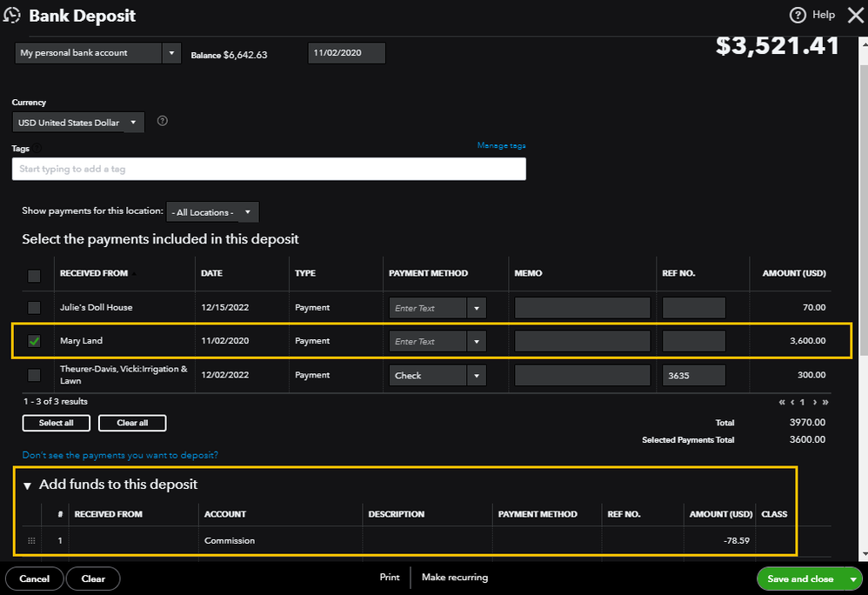This screenshot has width=868, height=595.
Task: Go to next page of results
Action: [x=814, y=402]
